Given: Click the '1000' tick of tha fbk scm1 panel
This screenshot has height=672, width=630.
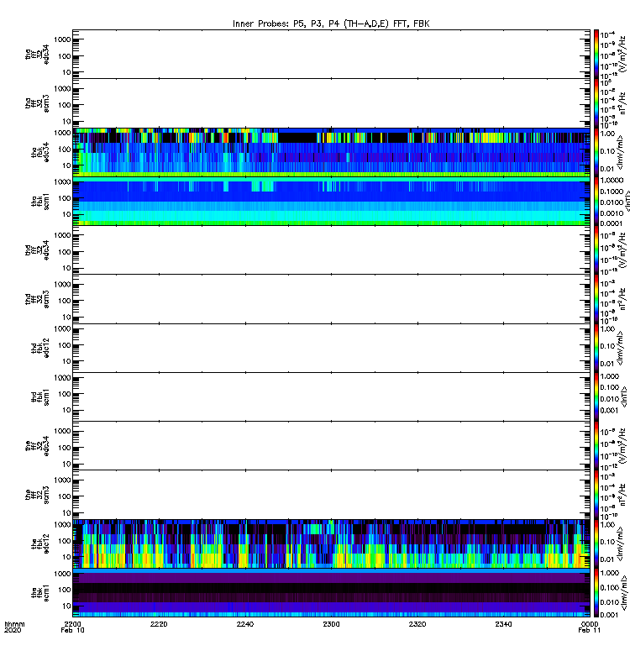Looking at the screenshot, I should (62, 181).
